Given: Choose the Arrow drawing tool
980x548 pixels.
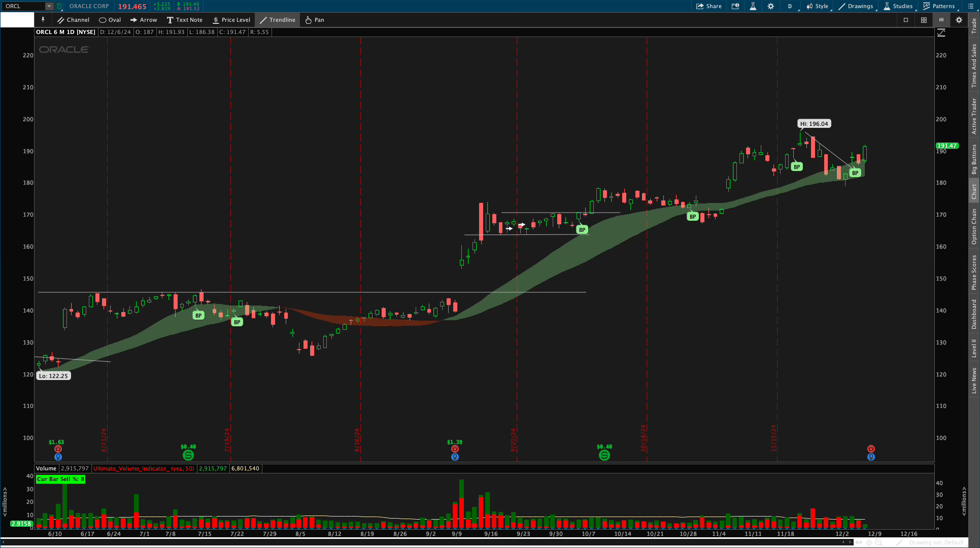Looking at the screenshot, I should 144,20.
